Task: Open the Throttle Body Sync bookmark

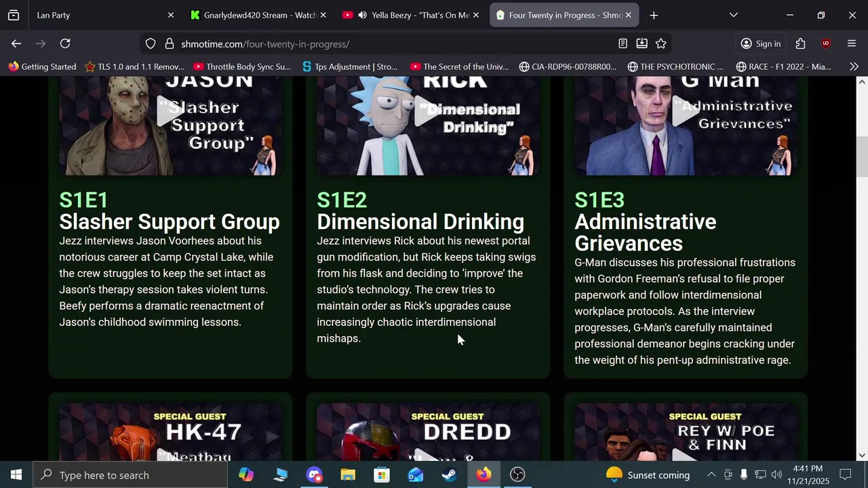Action: pos(242,66)
